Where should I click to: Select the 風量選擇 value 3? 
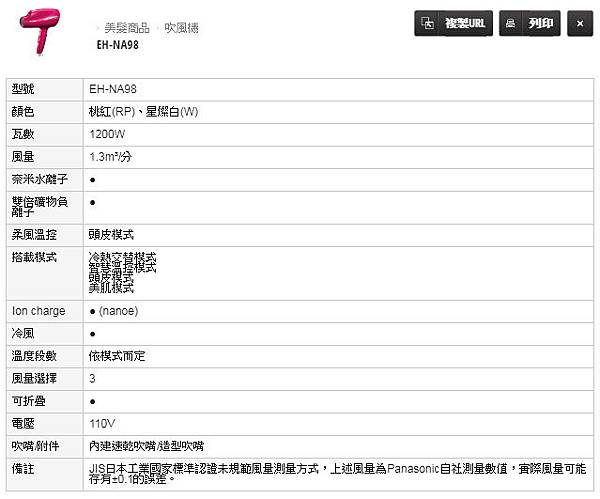point(92,379)
